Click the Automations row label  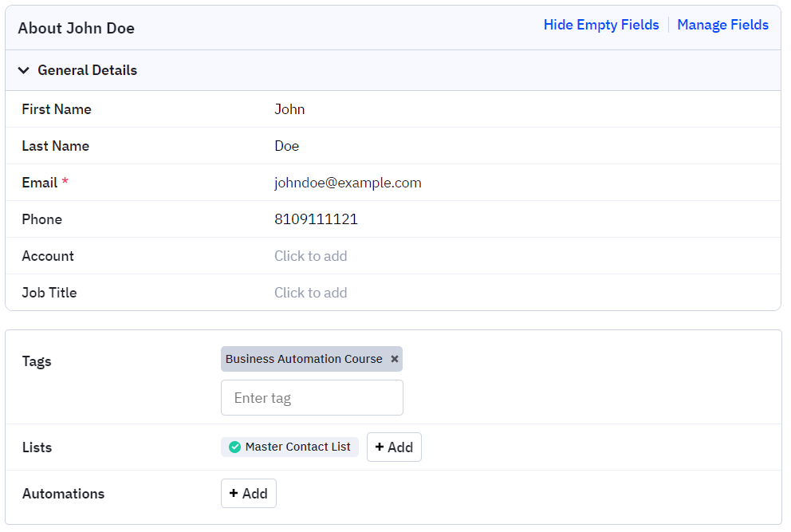click(x=63, y=494)
